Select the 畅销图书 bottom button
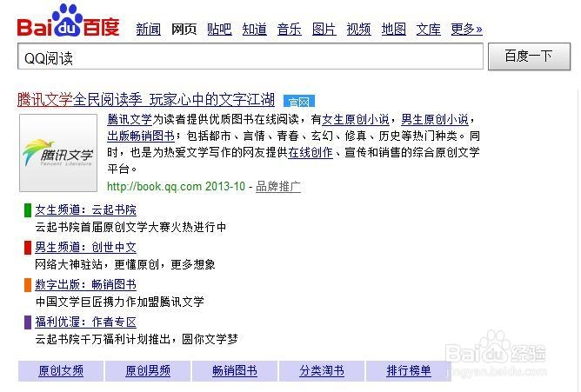Screen dimensions: 581x392 click(235, 370)
